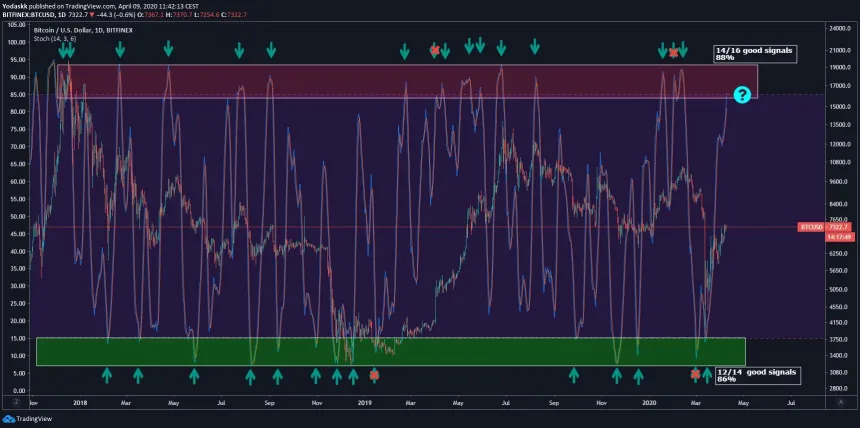
Task: Select the cyan question mark marker
Action: [742, 94]
